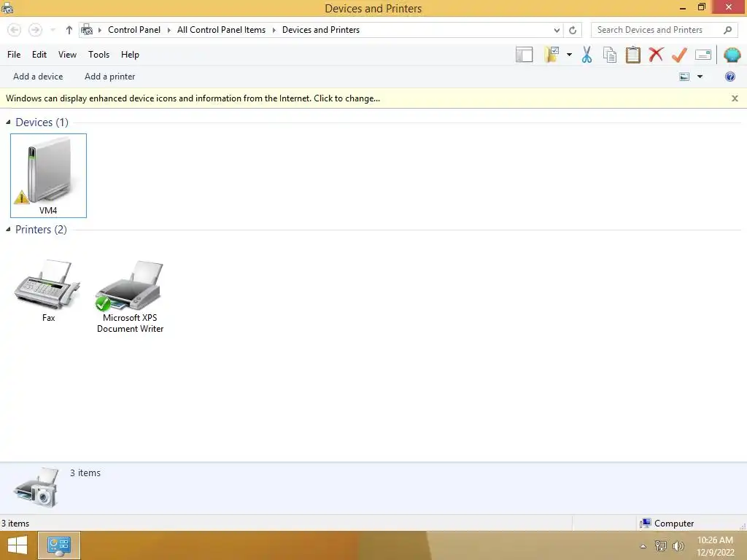Screen dimensions: 747x560
Task: Select Microsoft XPS Document Writer printer
Action: [130, 295]
